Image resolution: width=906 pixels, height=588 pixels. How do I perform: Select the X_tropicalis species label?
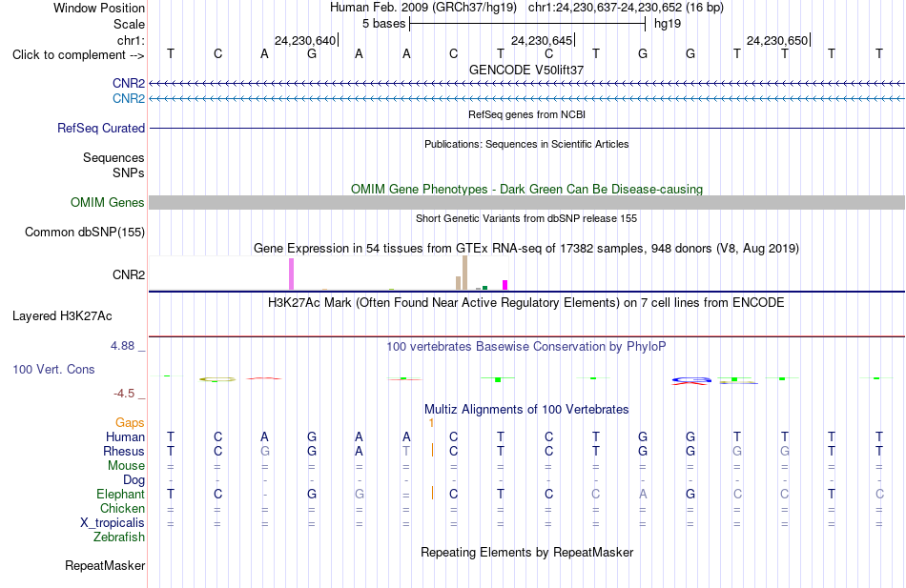pyautogui.click(x=113, y=523)
